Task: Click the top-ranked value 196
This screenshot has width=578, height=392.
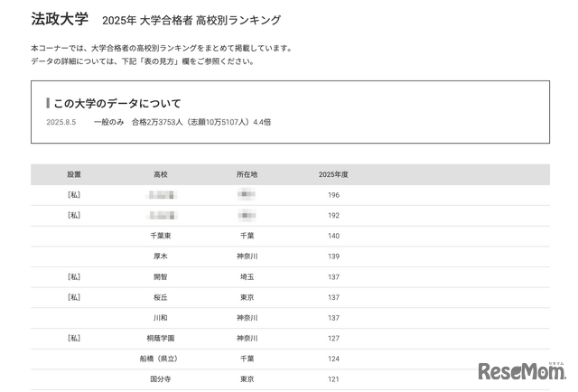Action: tap(333, 195)
